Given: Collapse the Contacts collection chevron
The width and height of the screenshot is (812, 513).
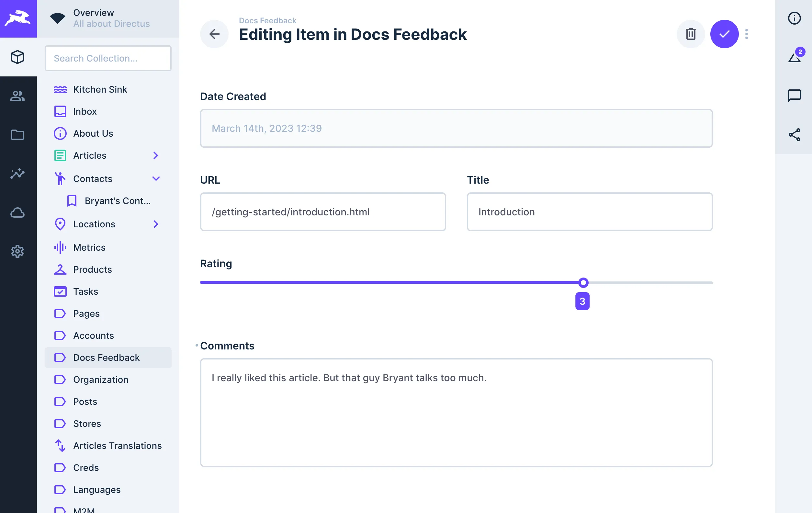Looking at the screenshot, I should 156,178.
